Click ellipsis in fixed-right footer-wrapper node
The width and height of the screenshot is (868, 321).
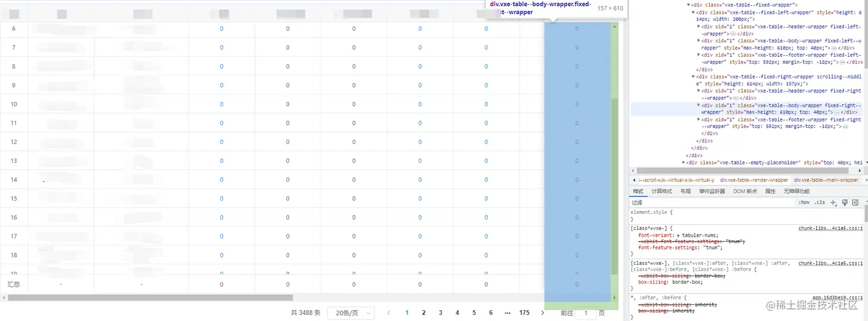(844, 126)
